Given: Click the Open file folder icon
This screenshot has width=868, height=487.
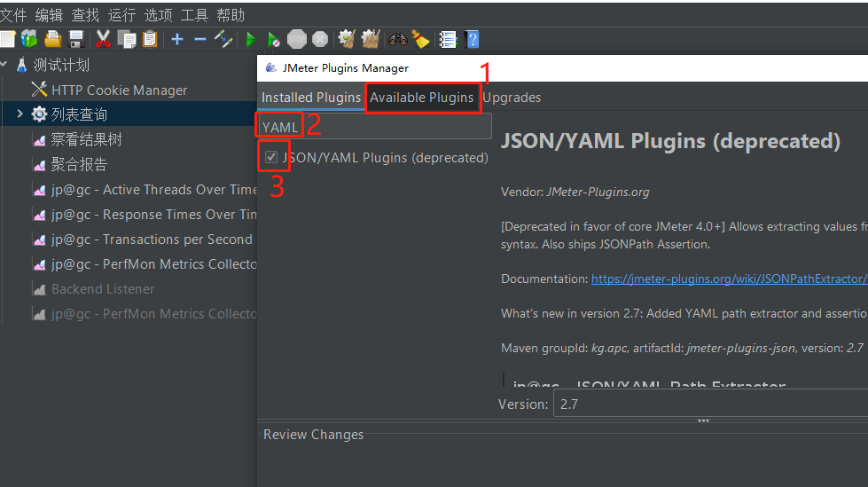Looking at the screenshot, I should (x=52, y=39).
